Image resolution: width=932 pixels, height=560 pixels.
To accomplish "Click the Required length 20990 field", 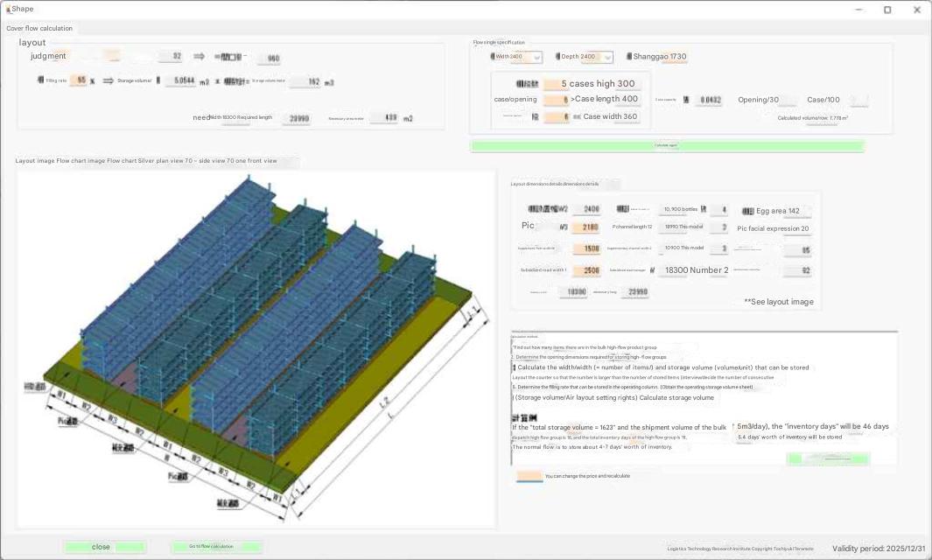I will click(x=298, y=119).
